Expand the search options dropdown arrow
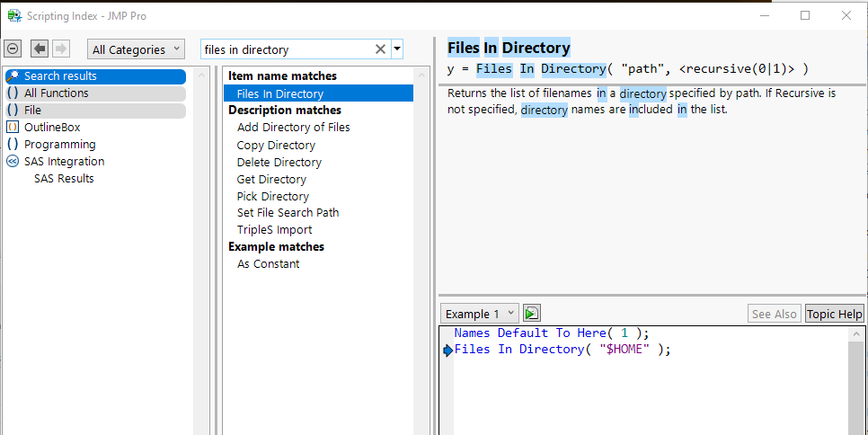Screen dimensions: 868x435 tap(397, 49)
